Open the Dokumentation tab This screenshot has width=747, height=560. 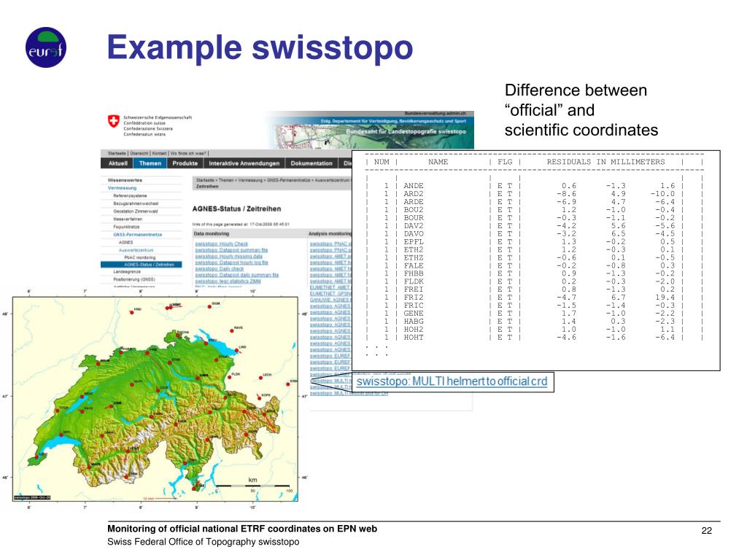(311, 163)
